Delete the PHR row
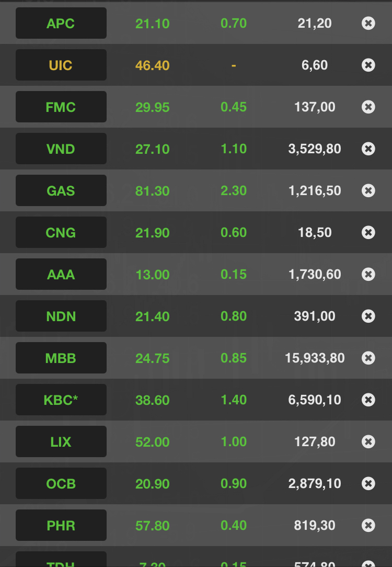 (x=368, y=525)
